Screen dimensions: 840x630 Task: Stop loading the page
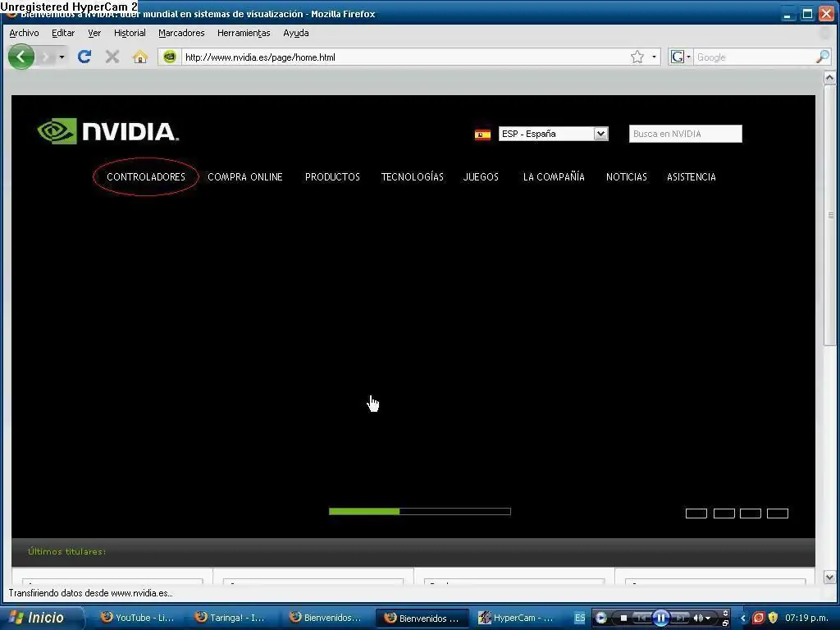click(112, 57)
